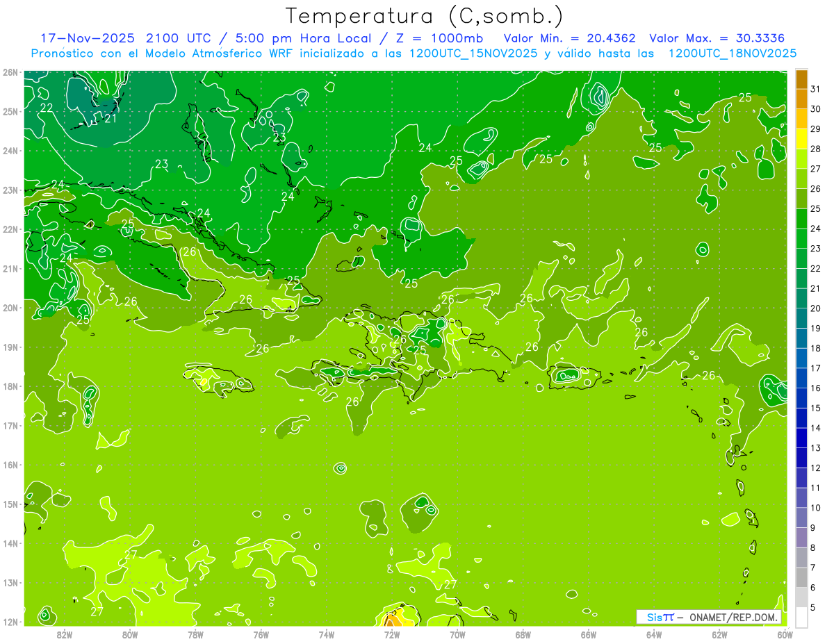Click the legend scale label 10
This screenshot has width=834, height=644.
816,508
